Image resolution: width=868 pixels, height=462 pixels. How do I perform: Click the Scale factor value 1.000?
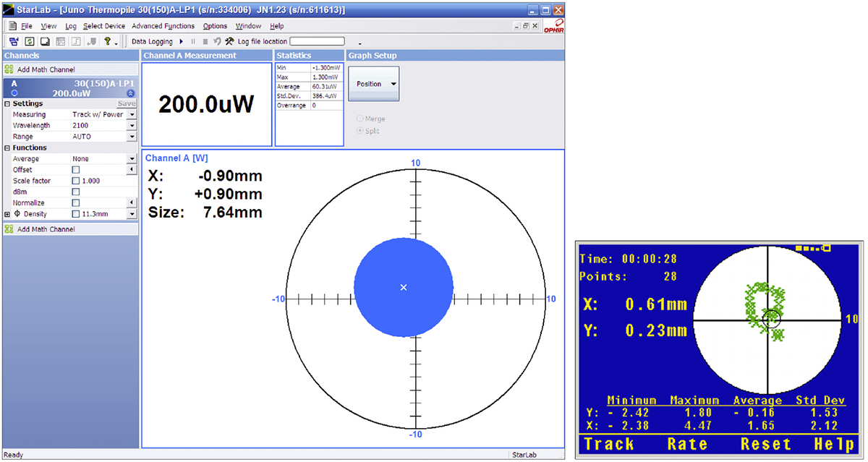pyautogui.click(x=91, y=181)
